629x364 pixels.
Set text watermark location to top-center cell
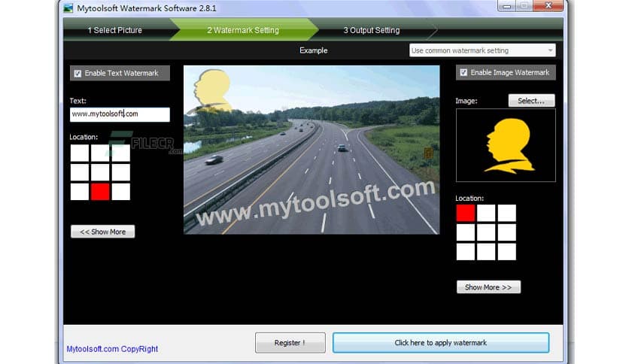point(100,153)
